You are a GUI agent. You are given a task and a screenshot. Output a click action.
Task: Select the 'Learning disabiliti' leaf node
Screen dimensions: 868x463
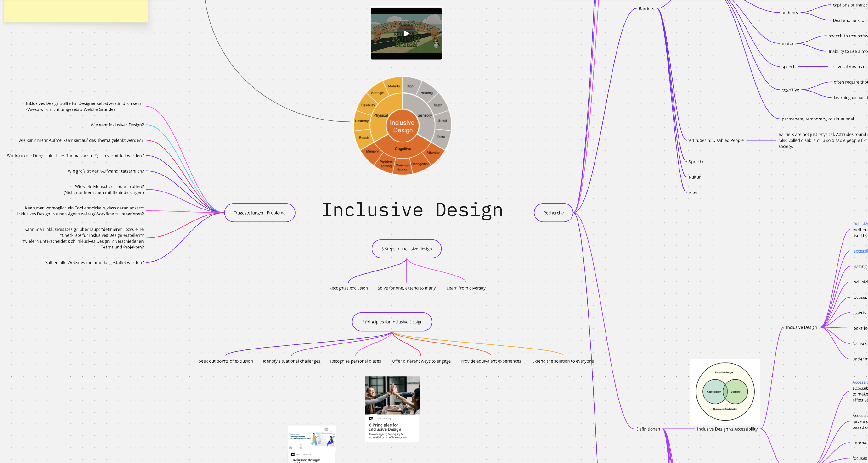[850, 97]
